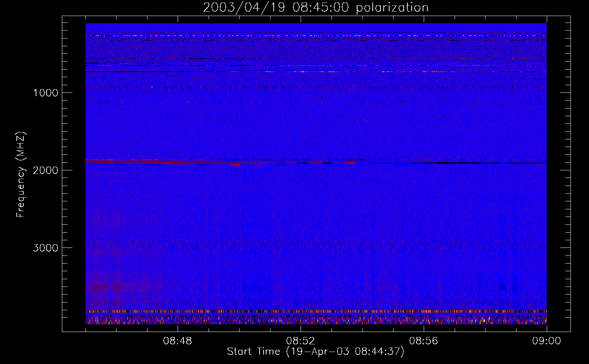Click the 08:52 time axis label

tap(300, 341)
